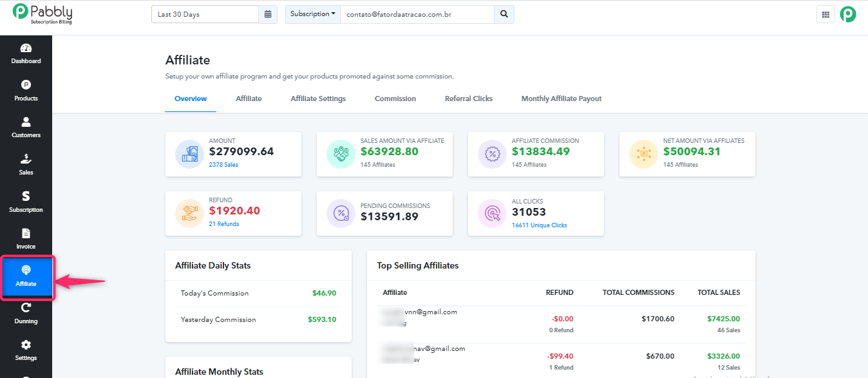Switch to the Affiliate tab
Screen dimensions: 868x378
pos(249,99)
